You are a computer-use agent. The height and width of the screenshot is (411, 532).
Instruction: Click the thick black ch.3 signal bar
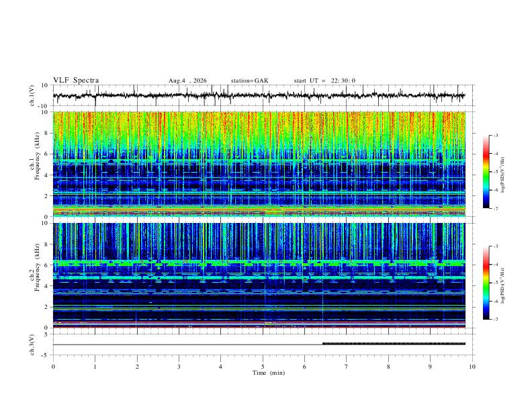pyautogui.click(x=394, y=344)
